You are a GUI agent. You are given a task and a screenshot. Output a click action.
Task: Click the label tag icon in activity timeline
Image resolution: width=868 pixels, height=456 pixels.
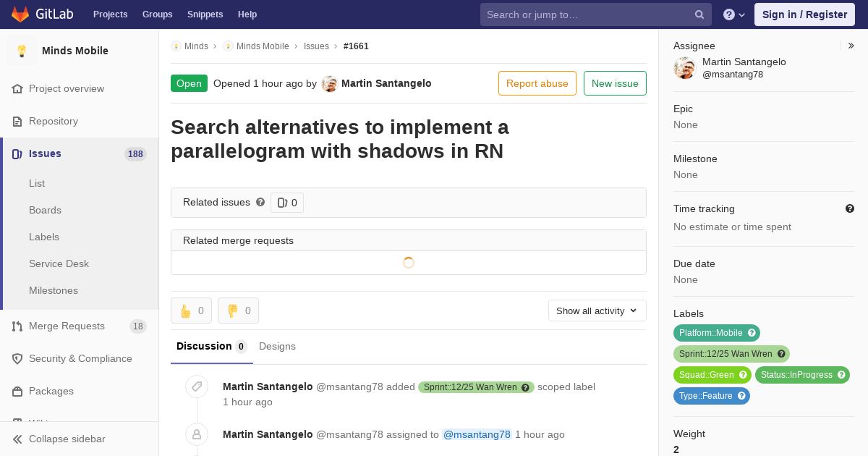197,387
